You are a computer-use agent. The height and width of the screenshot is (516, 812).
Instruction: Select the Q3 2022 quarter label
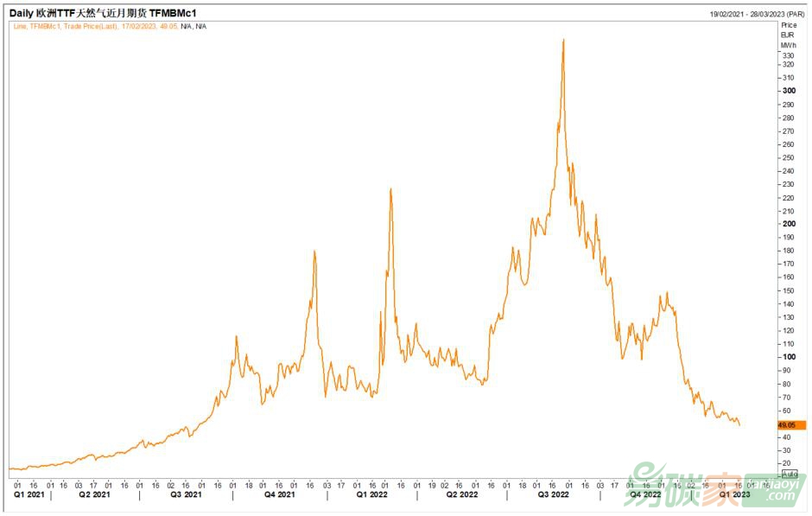pos(554,495)
